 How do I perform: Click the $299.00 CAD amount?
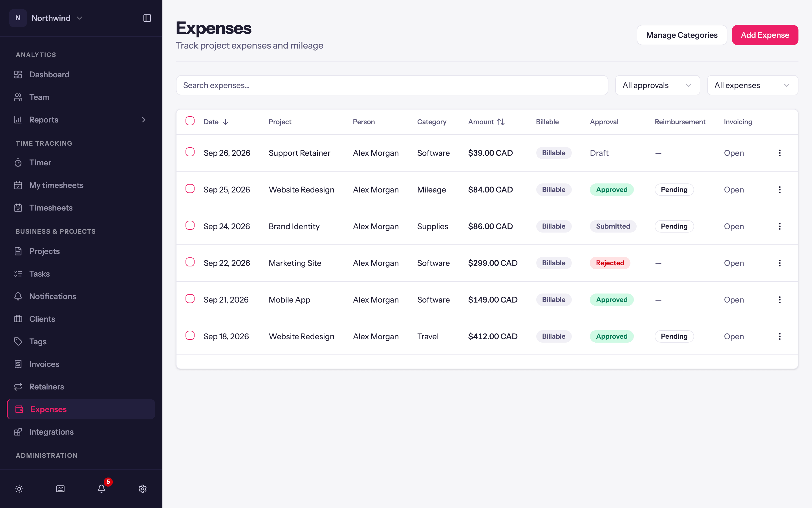(493, 263)
